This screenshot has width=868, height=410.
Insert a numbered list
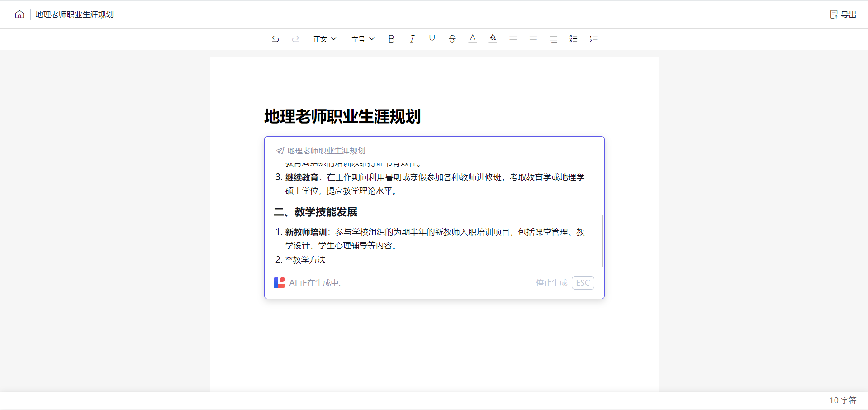pos(594,39)
